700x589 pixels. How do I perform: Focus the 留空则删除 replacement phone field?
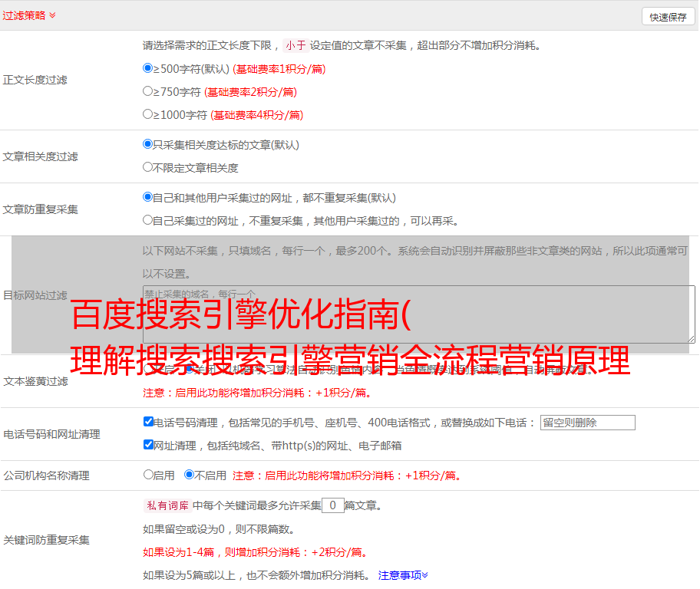tap(587, 423)
